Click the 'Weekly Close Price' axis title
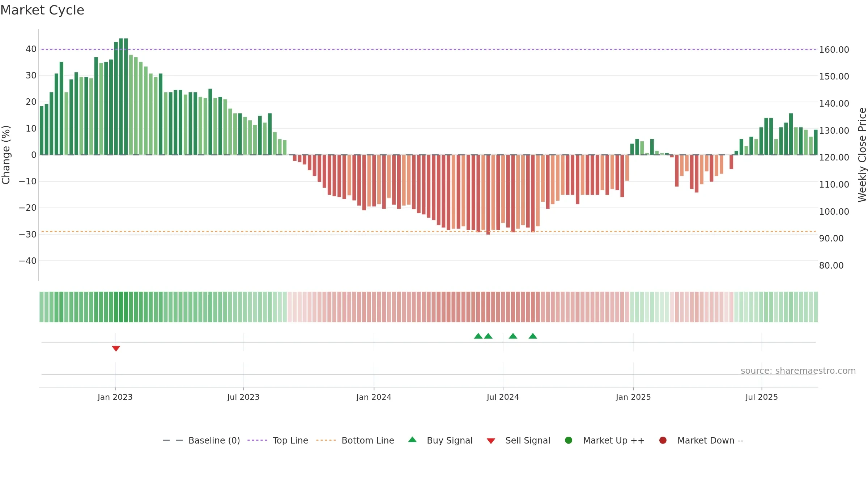 pos(862,155)
